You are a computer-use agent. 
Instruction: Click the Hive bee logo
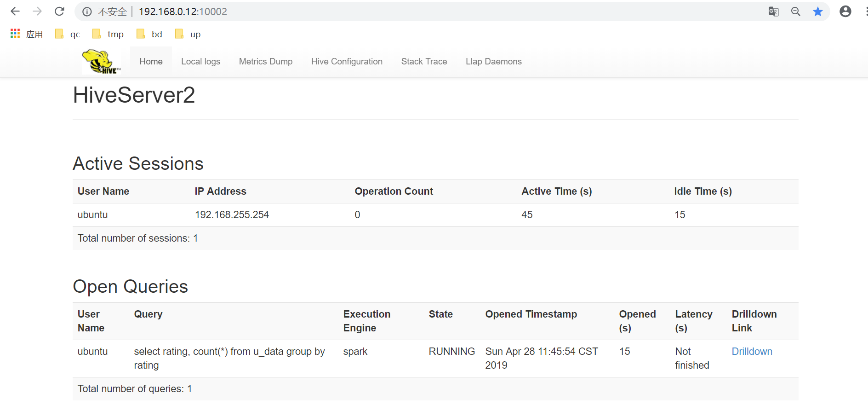click(101, 61)
